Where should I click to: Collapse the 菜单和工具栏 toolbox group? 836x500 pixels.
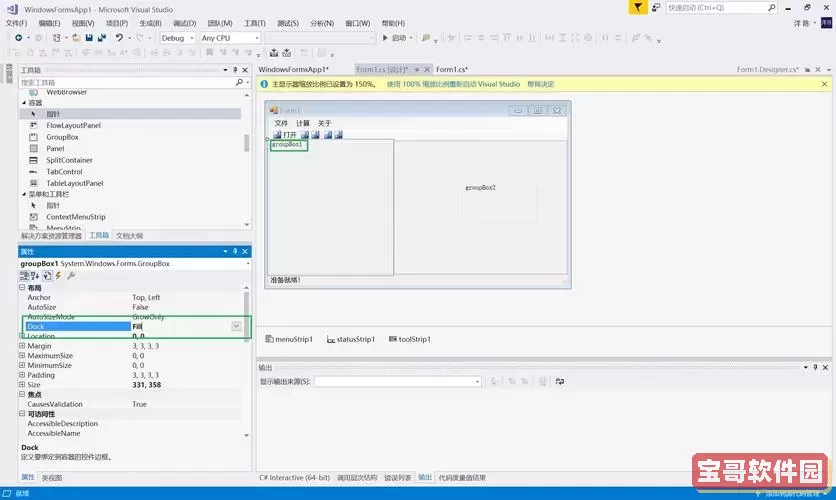tap(23, 194)
